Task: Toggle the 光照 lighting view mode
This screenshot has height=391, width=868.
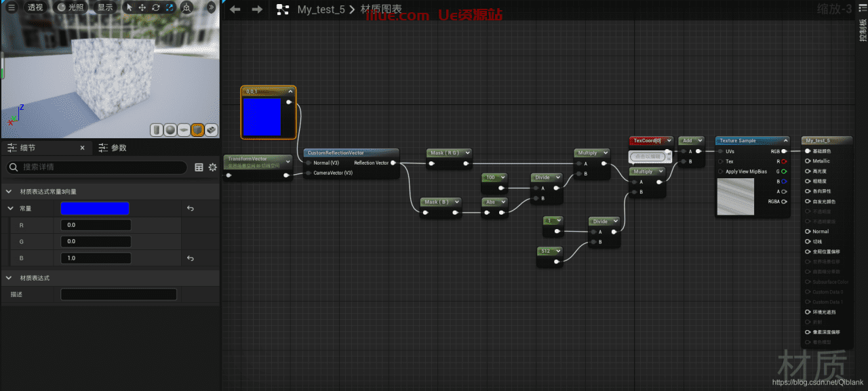Action: click(72, 7)
